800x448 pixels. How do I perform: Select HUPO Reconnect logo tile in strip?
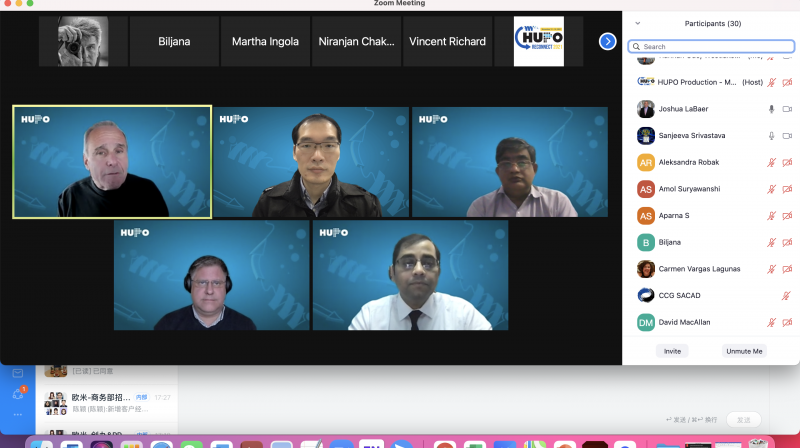(x=538, y=41)
